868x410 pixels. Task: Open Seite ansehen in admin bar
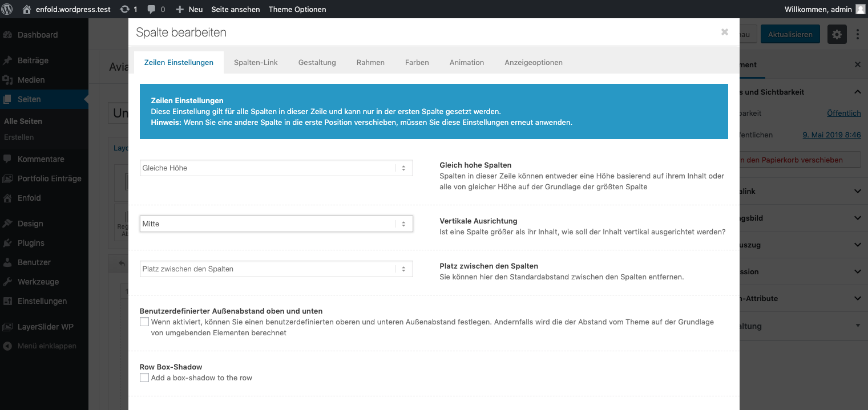[x=235, y=9]
